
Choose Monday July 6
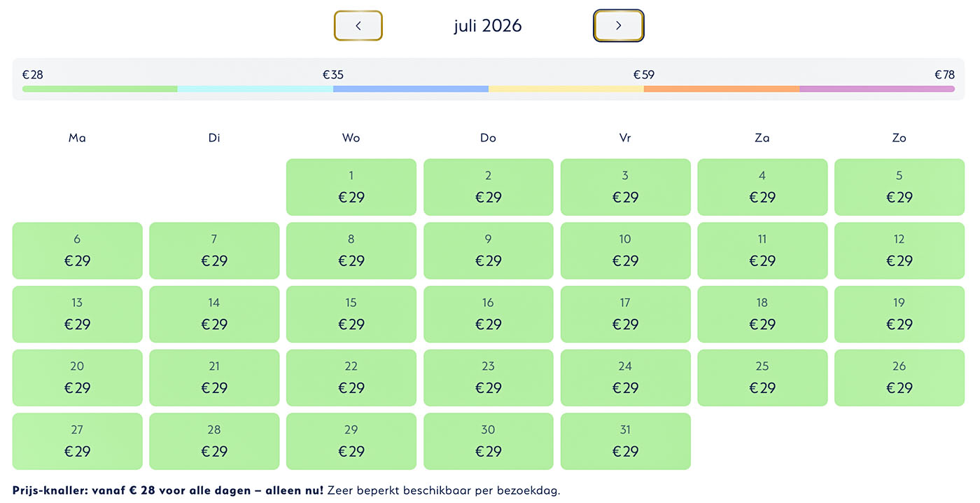(77, 251)
